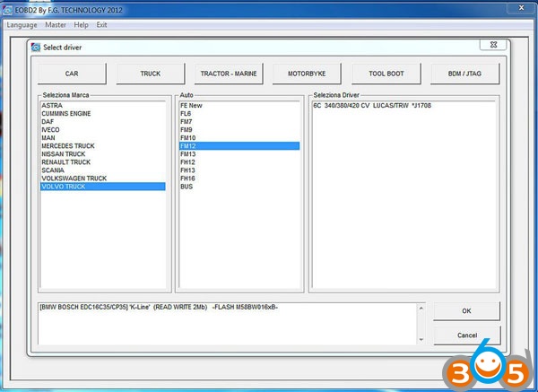The width and height of the screenshot is (538, 392).
Task: Select FH12 model
Action: click(x=239, y=162)
